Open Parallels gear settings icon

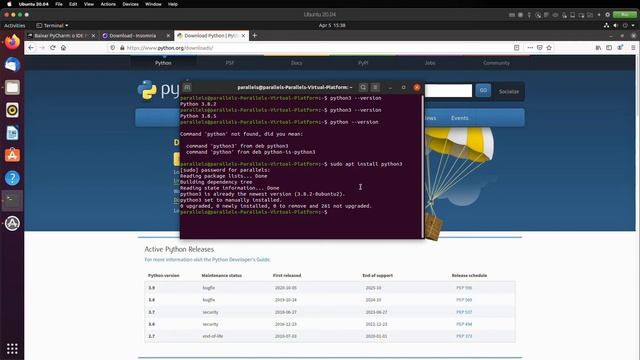607,15
